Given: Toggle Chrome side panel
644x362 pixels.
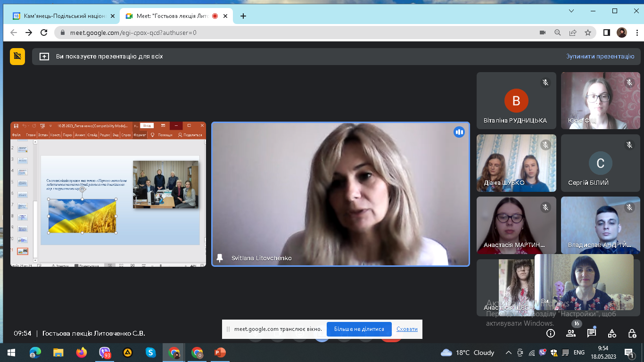Looking at the screenshot, I should 607,33.
